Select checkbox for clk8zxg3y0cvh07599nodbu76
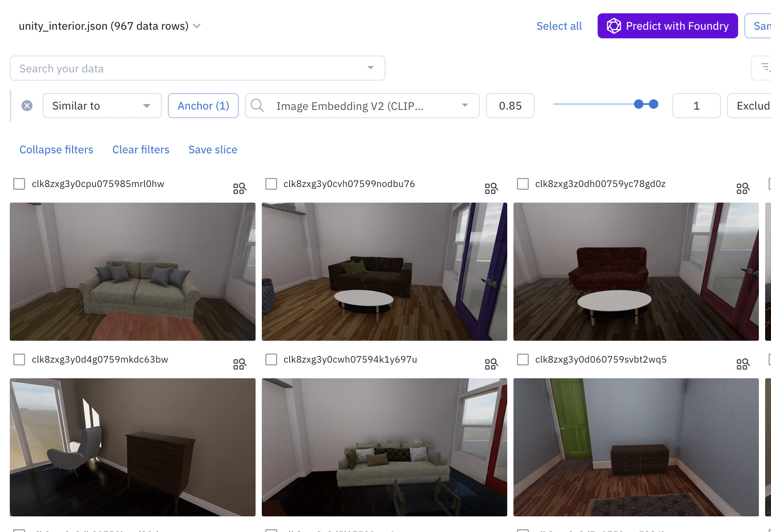The height and width of the screenshot is (532, 771). click(271, 184)
